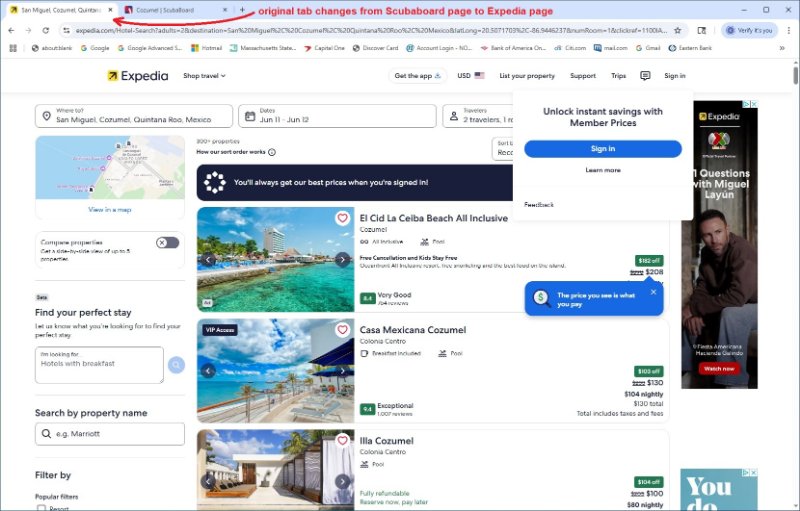
Task: Submit the perfect stay search button
Action: point(176,365)
